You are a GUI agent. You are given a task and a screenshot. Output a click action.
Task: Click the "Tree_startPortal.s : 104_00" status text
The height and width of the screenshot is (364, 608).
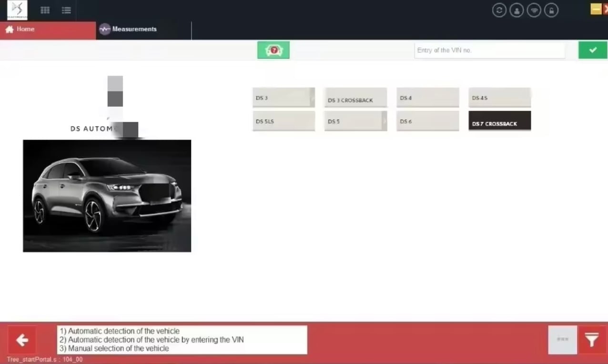tap(45, 360)
